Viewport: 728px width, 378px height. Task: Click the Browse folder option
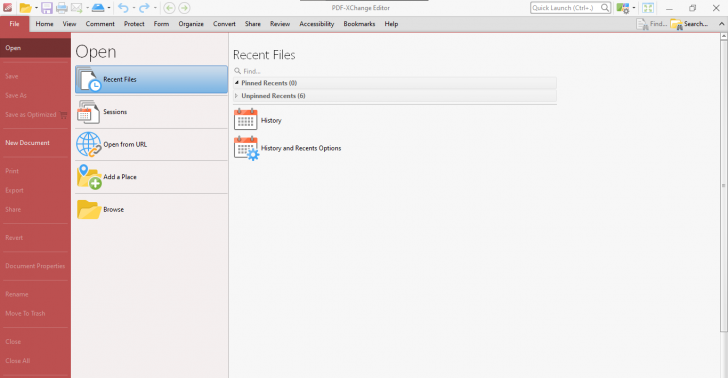click(x=151, y=209)
